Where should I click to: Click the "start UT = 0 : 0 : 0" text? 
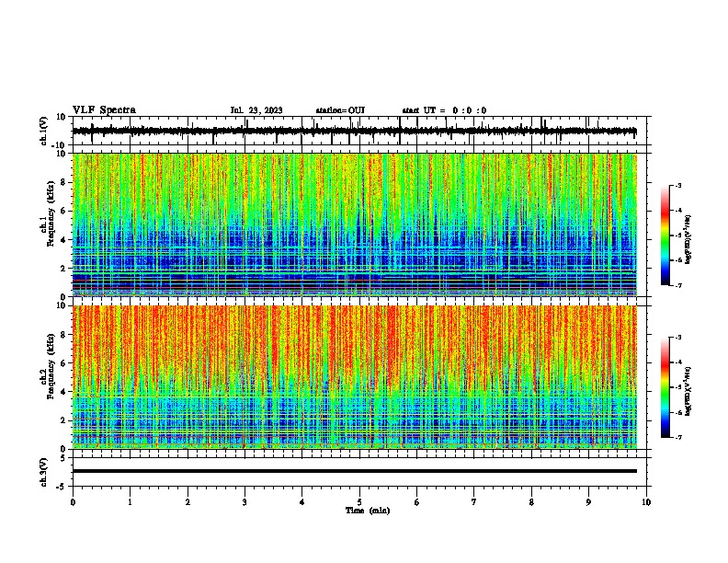[444, 110]
